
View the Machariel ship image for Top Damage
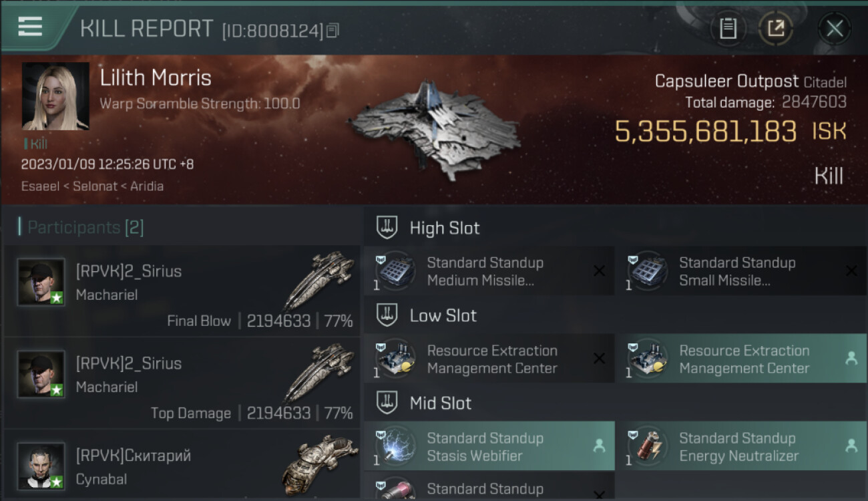pyautogui.click(x=319, y=373)
